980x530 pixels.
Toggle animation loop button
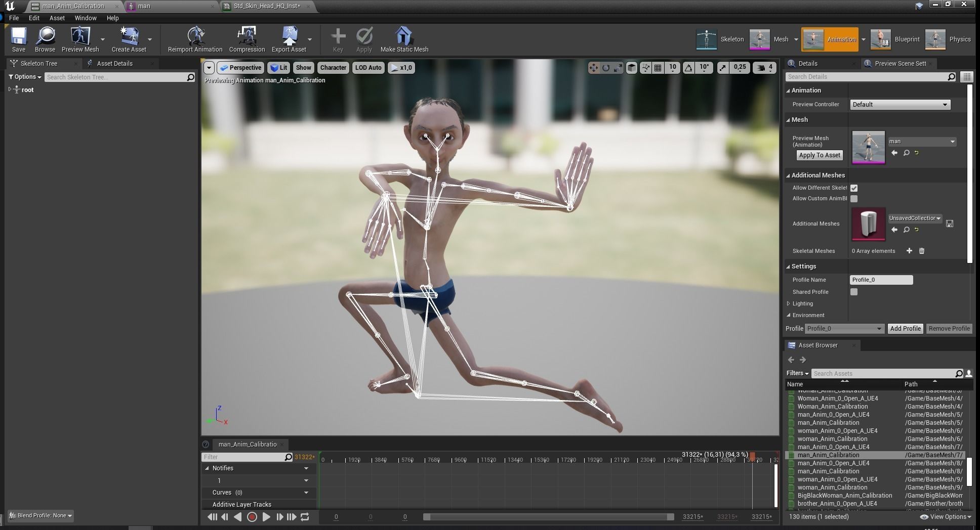point(305,517)
